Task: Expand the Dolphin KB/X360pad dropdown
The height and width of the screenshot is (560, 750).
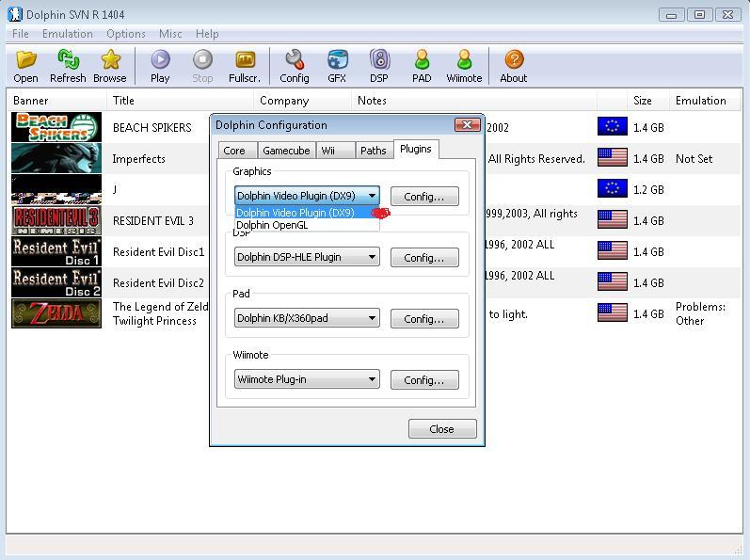Action: pyautogui.click(x=307, y=318)
